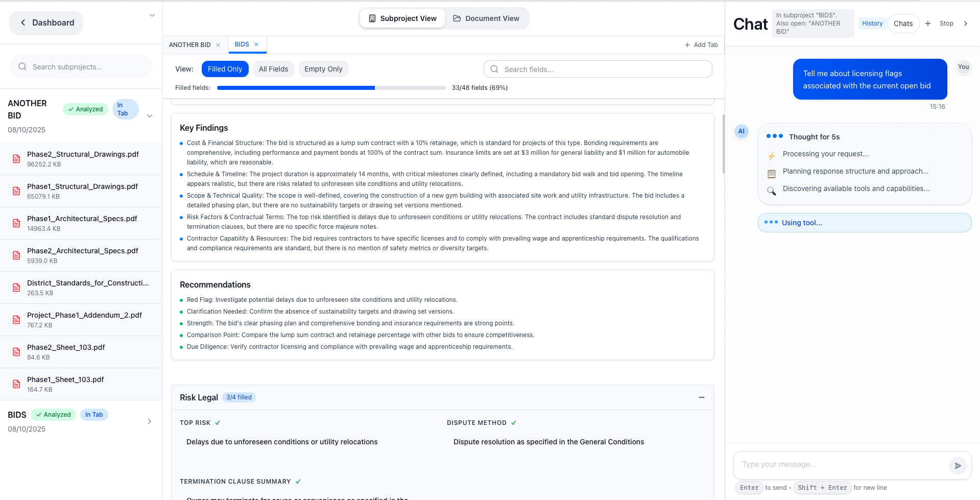
Task: Select Subproject View using its device icon
Action: tap(371, 18)
